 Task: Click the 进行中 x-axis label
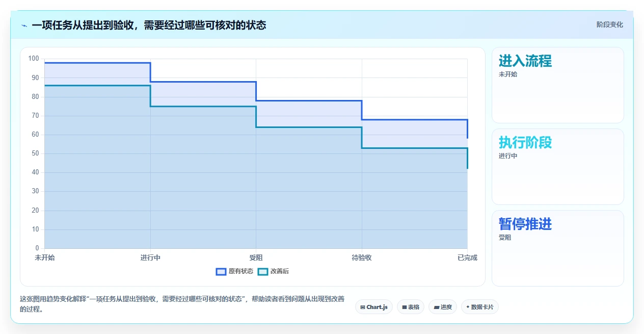click(150, 258)
